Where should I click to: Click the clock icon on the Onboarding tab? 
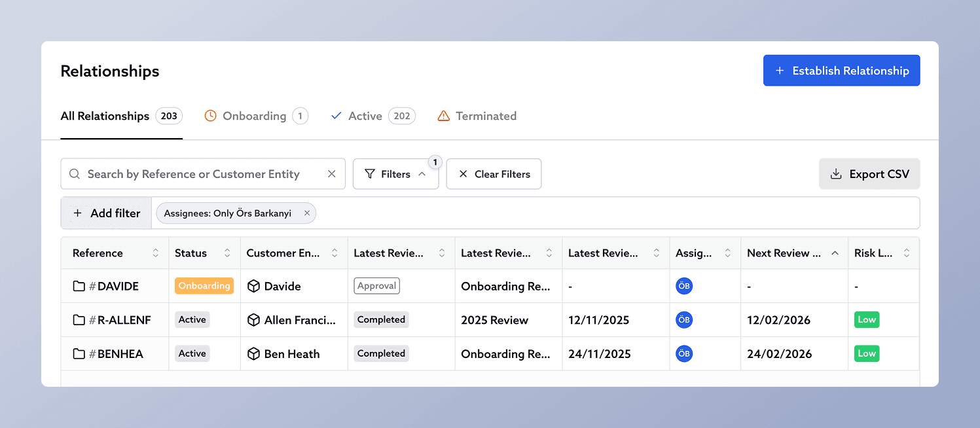tap(210, 115)
